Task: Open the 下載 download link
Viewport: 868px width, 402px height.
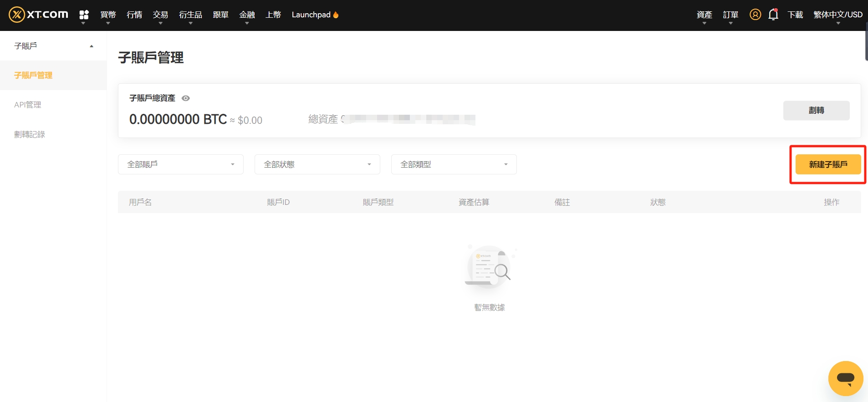Action: (795, 15)
